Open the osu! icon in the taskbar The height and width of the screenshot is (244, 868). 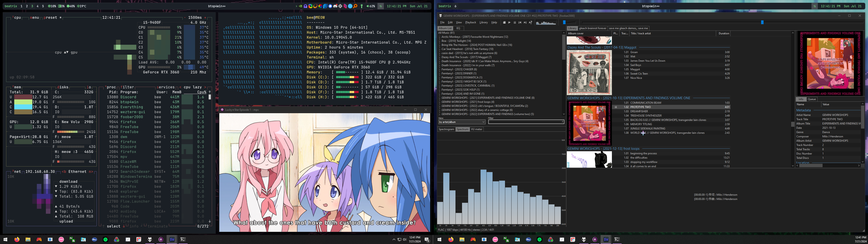point(61,239)
